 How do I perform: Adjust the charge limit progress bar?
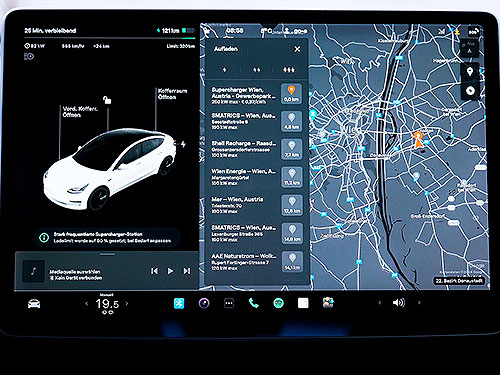110,38
